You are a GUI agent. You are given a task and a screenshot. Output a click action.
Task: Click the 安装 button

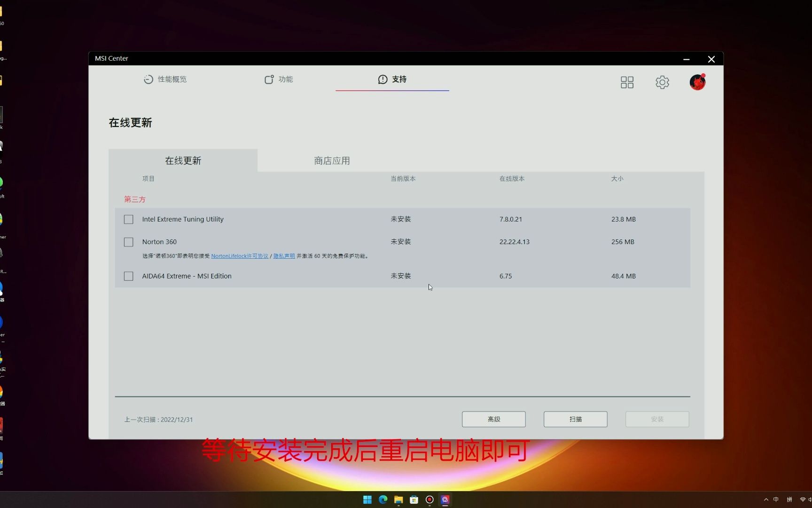click(x=657, y=419)
